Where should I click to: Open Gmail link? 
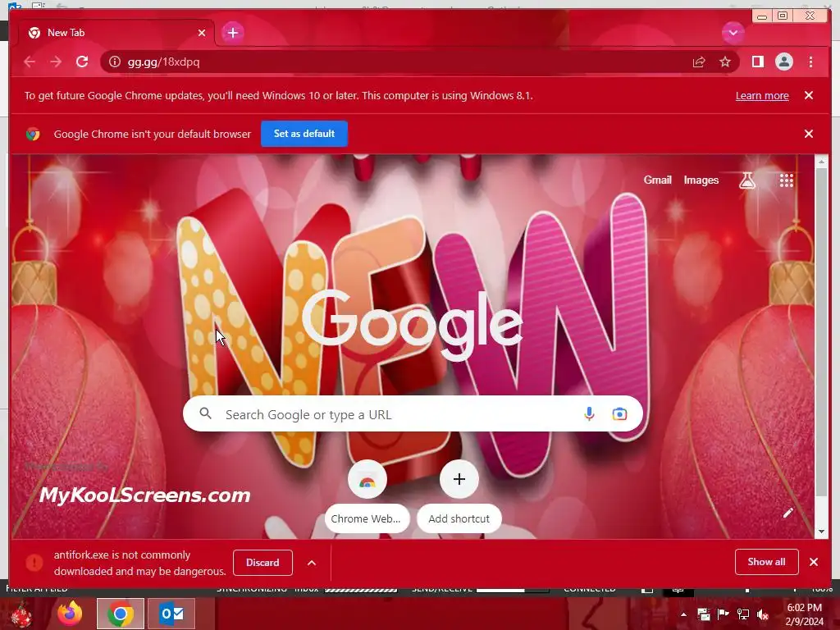click(x=657, y=180)
